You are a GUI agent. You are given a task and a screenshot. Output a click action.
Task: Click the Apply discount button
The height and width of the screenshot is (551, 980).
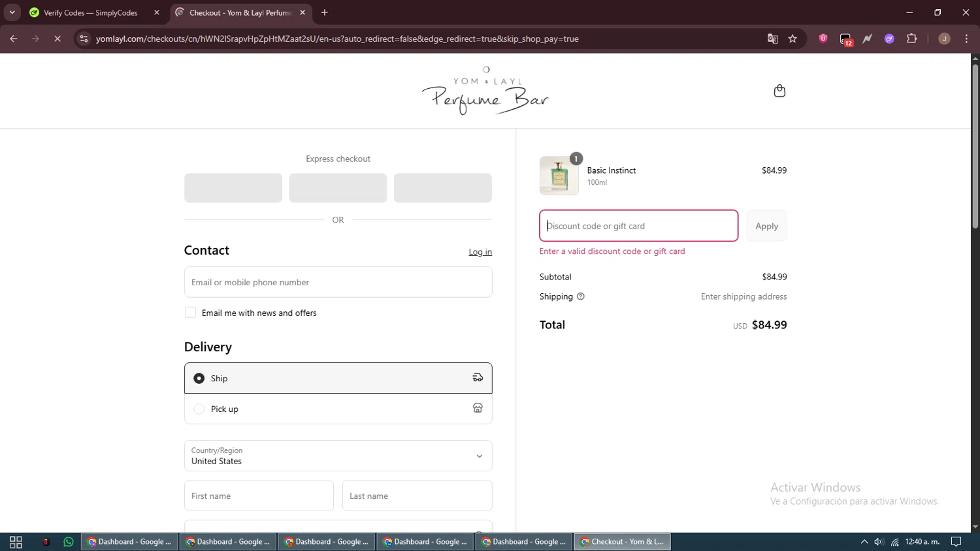click(766, 226)
